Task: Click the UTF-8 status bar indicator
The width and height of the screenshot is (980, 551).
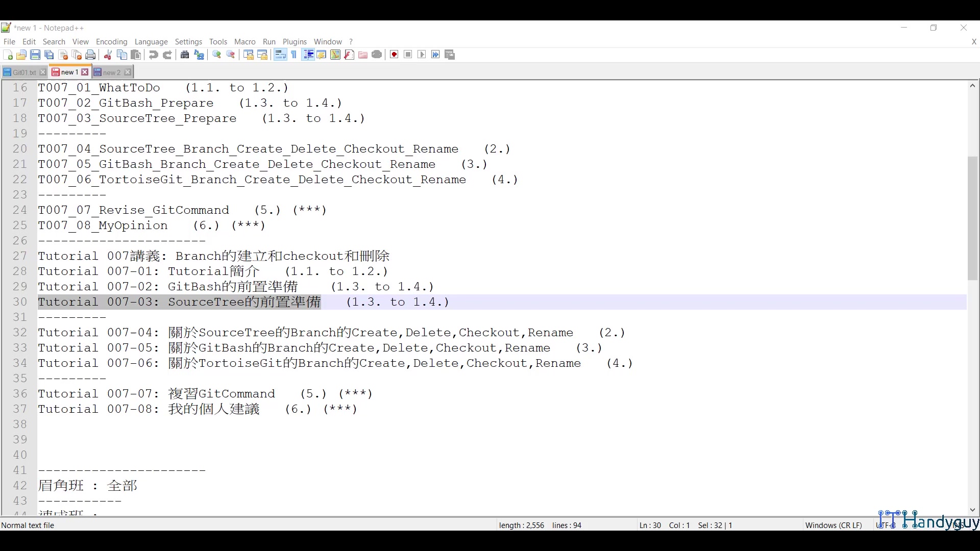Action: tap(885, 525)
